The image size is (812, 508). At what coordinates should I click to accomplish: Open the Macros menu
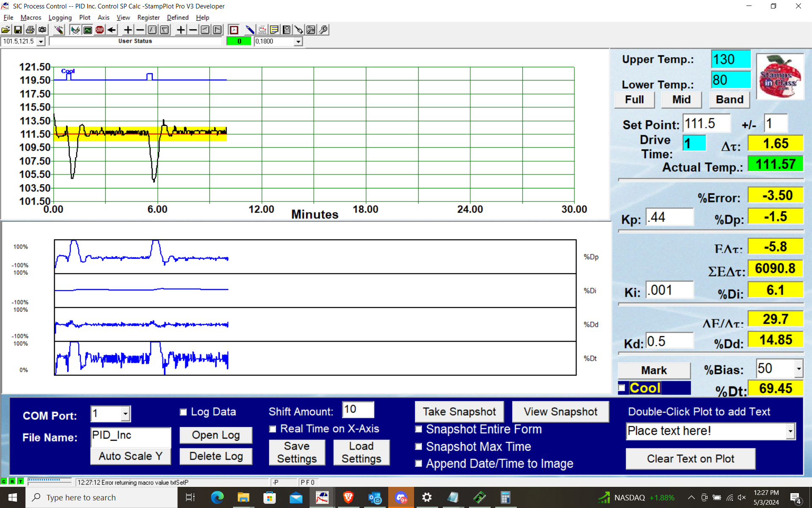[31, 17]
